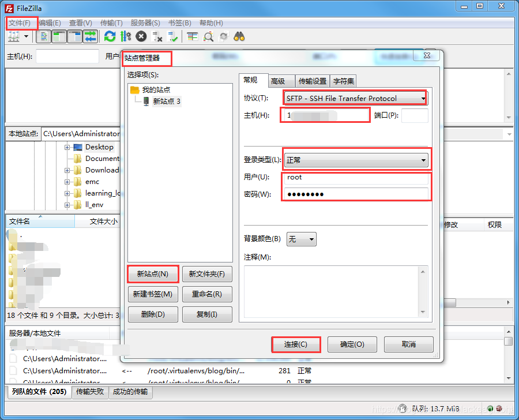The height and width of the screenshot is (420, 519).
Task: Click the 确定(O) button
Action: (352, 344)
